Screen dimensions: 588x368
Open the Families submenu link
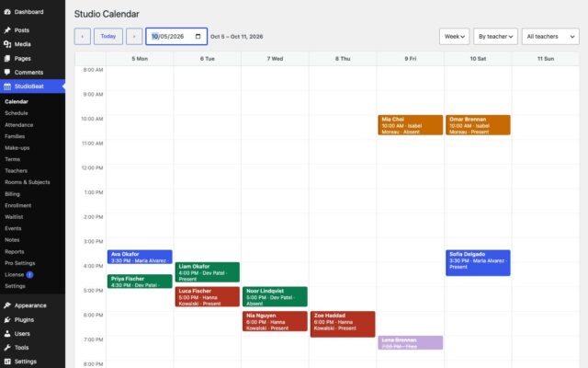coord(15,136)
